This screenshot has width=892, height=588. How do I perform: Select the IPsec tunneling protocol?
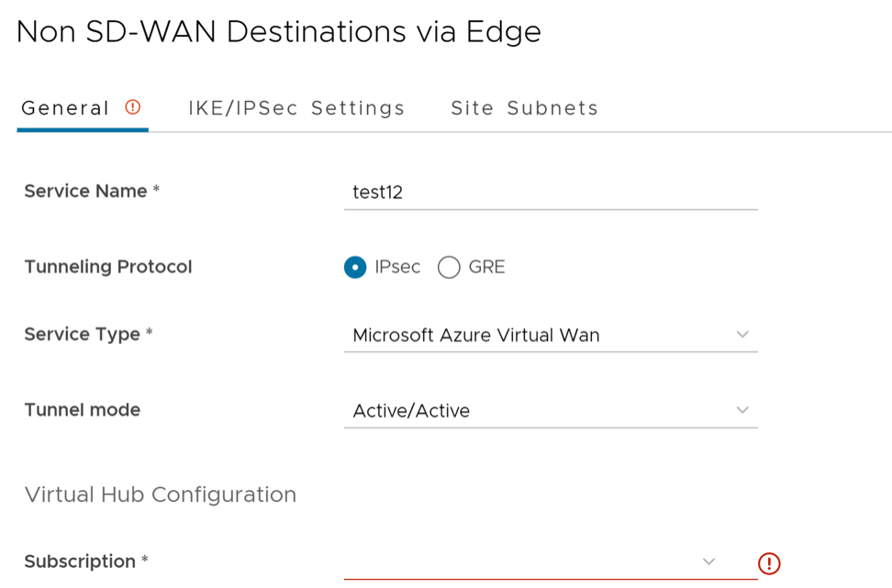355,267
